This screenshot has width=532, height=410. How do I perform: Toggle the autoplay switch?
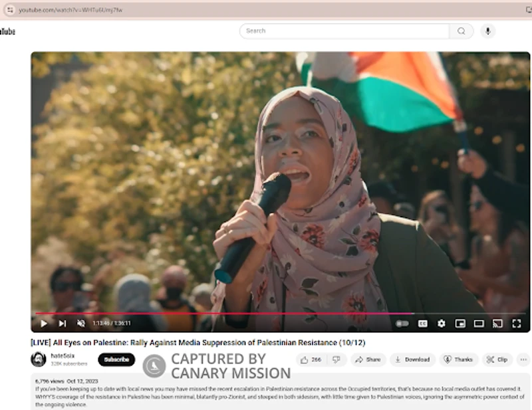402,324
